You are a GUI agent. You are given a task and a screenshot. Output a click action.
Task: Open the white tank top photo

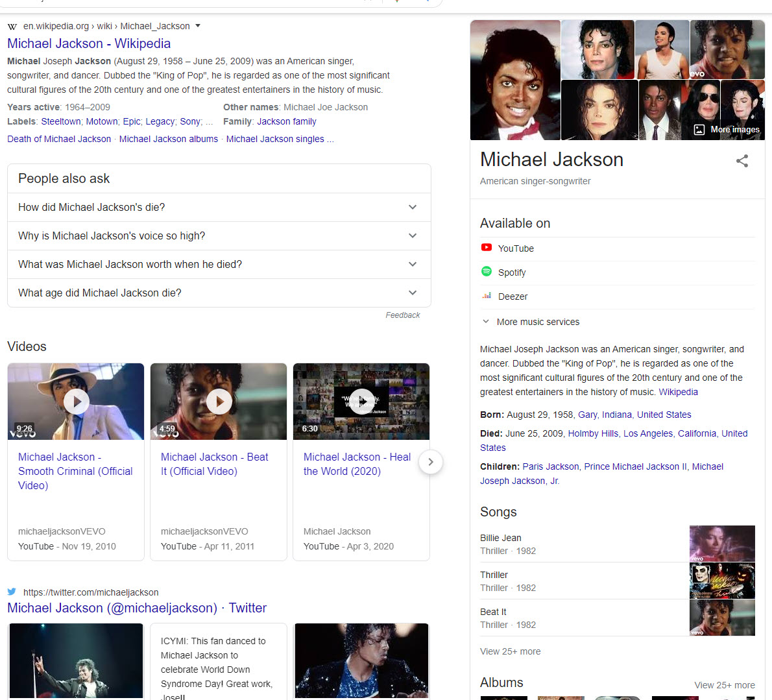[662, 49]
